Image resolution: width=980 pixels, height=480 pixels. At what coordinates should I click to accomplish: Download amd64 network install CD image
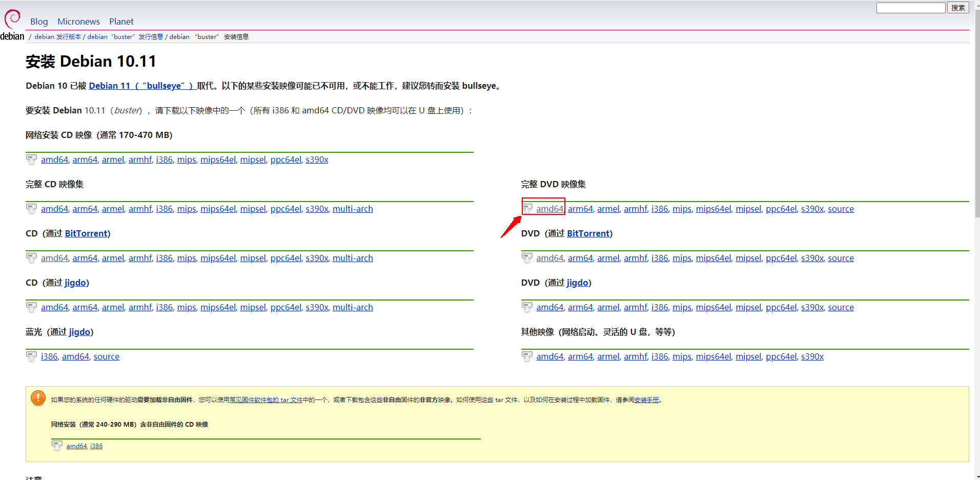[54, 159]
